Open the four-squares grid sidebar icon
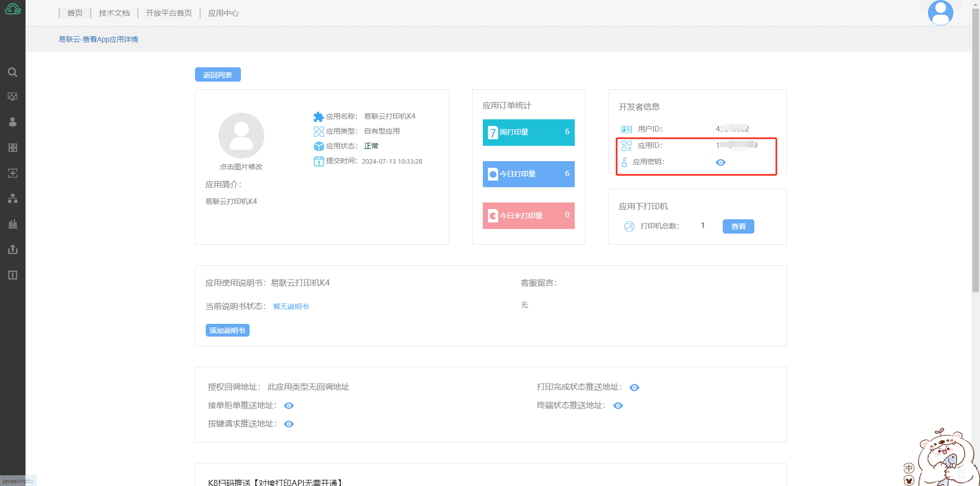Screen dimensions: 980x486 point(13,148)
